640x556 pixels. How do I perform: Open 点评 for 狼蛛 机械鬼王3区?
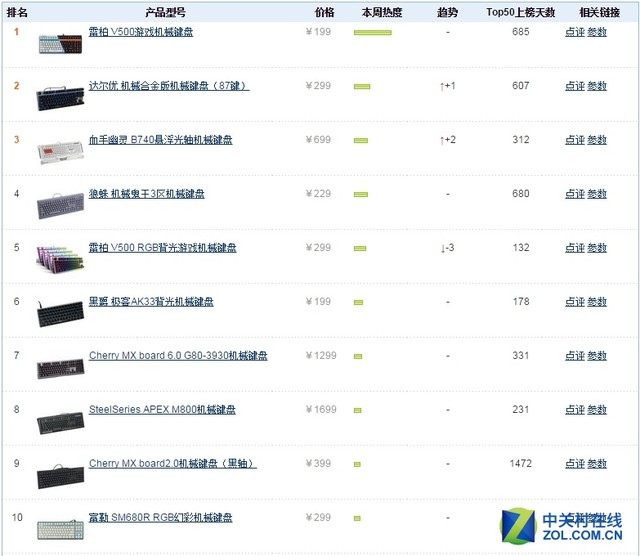coord(575,193)
